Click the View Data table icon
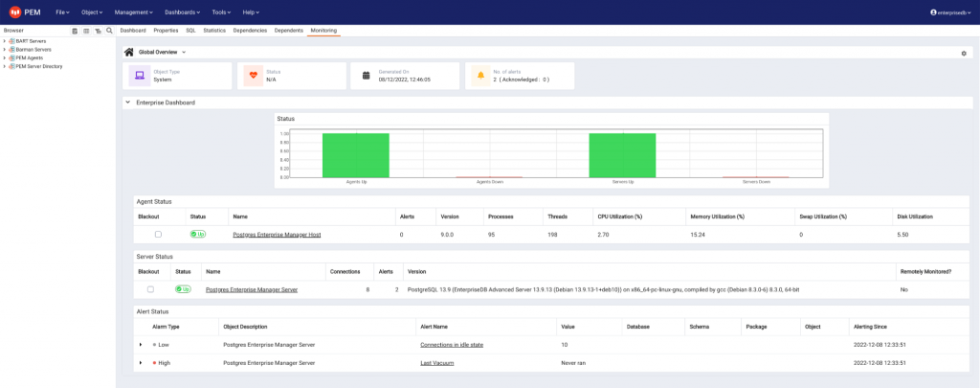980x388 pixels. tap(86, 31)
